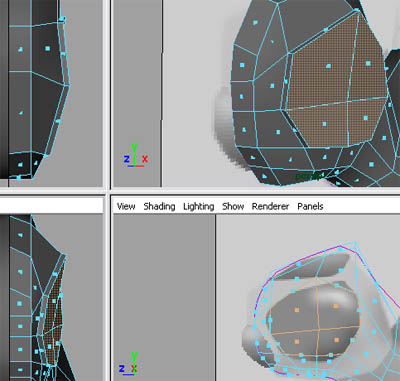Image resolution: width=400 pixels, height=381 pixels.
Task: Click the vertical divider between left and right viewports
Action: coord(107,190)
